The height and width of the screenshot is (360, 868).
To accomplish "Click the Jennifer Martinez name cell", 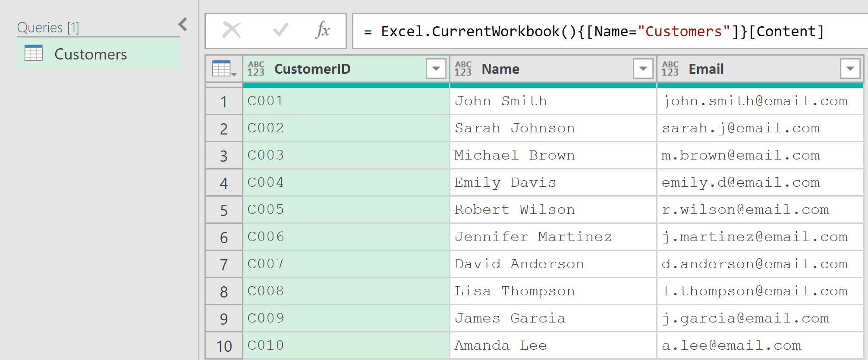I will click(553, 237).
